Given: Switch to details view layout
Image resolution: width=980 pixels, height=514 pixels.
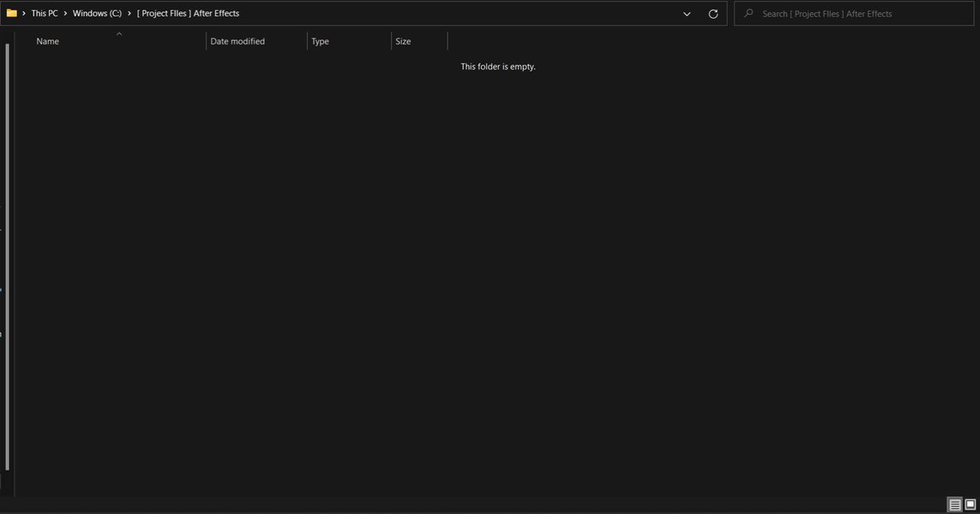Looking at the screenshot, I should click(955, 504).
